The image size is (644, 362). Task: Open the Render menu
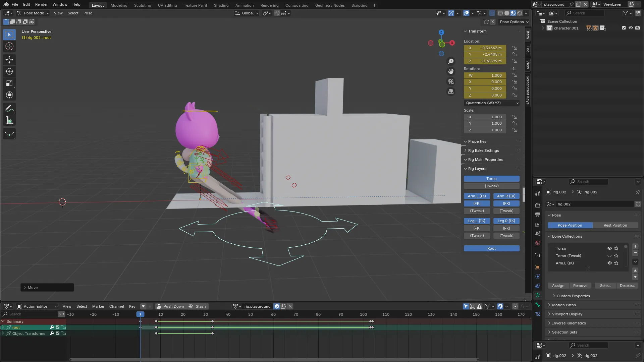[x=41, y=4]
